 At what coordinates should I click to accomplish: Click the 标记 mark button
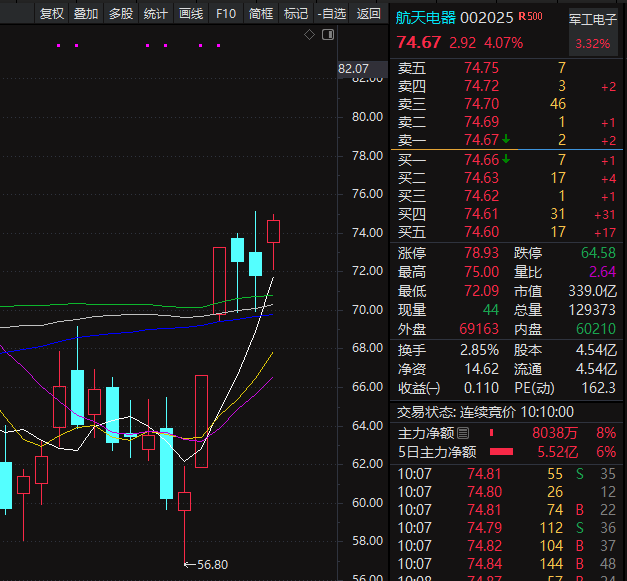[296, 14]
